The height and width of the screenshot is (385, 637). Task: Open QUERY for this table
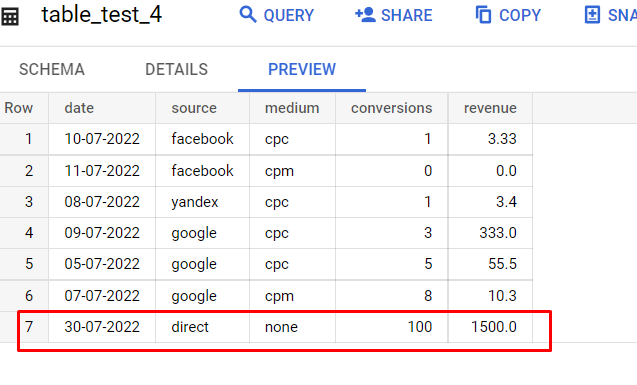[277, 15]
